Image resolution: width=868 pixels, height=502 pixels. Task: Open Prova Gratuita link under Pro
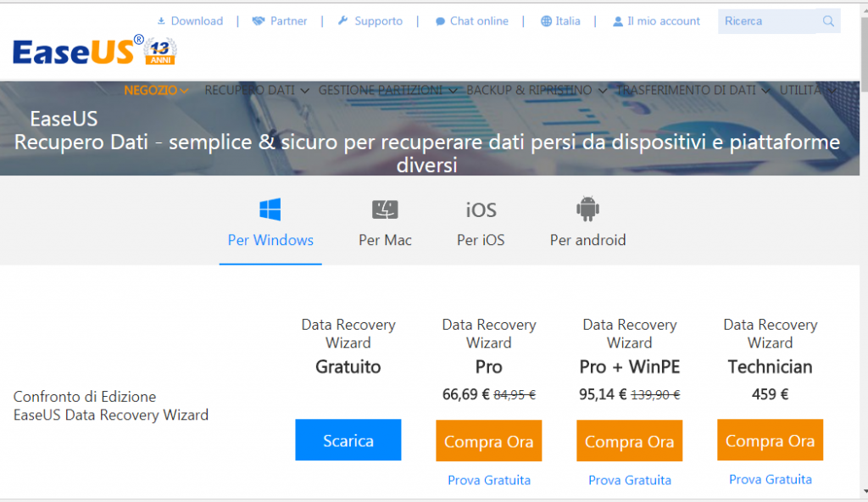489,480
